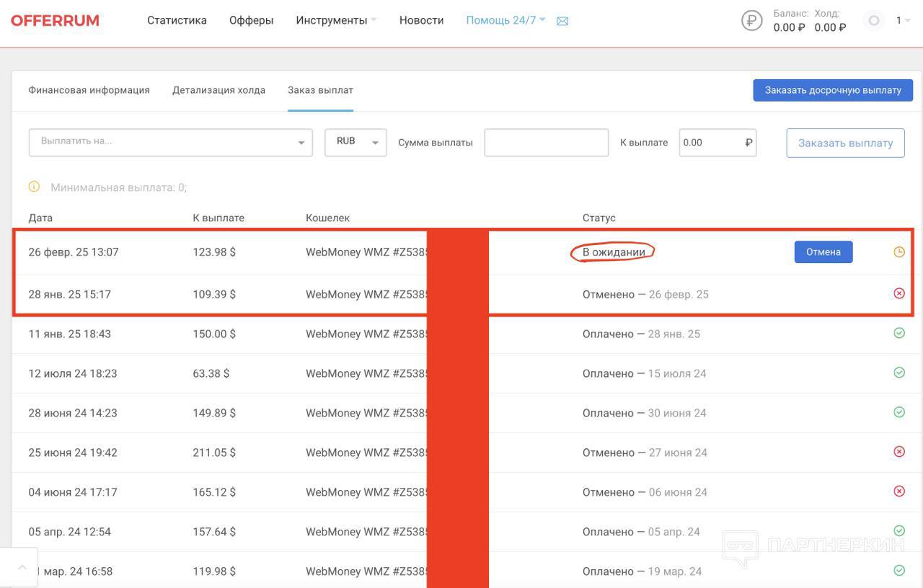Click the red cancelled icon on the 28 янв. row

click(x=898, y=293)
